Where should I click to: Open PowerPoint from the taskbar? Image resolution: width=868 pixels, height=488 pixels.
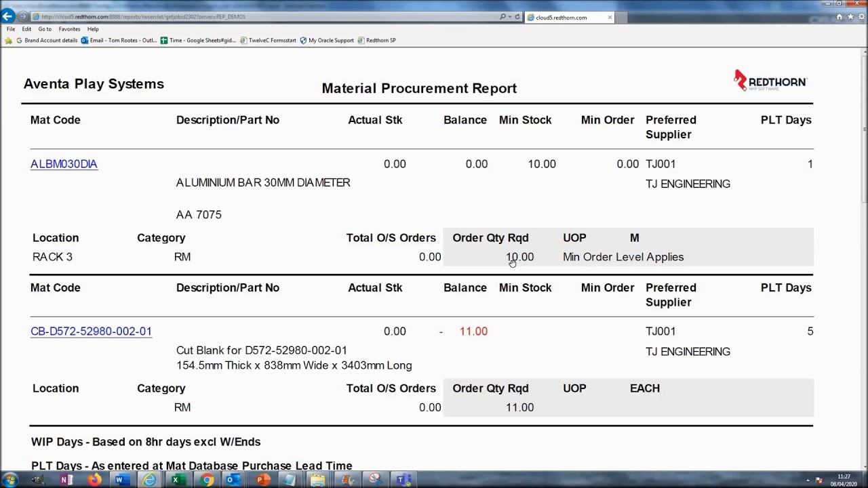click(x=262, y=480)
